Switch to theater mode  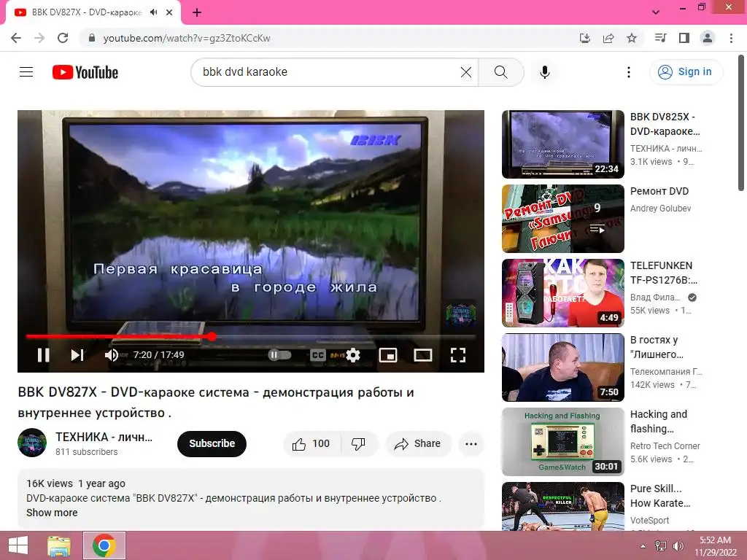point(422,355)
